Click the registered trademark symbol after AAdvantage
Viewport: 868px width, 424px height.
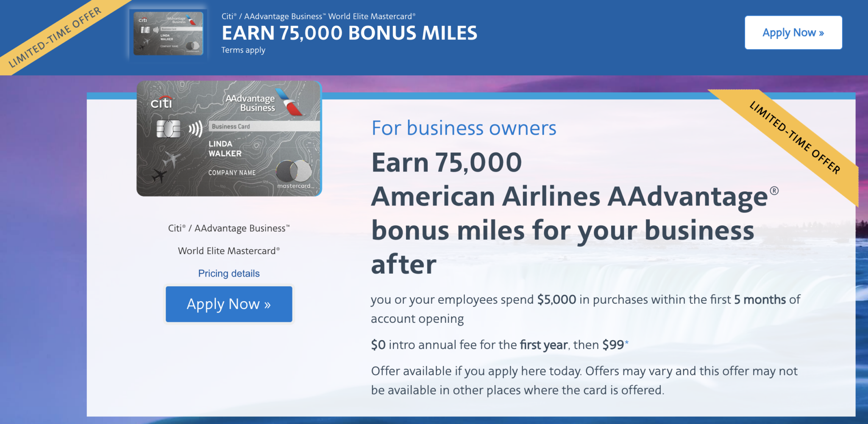pos(774,191)
